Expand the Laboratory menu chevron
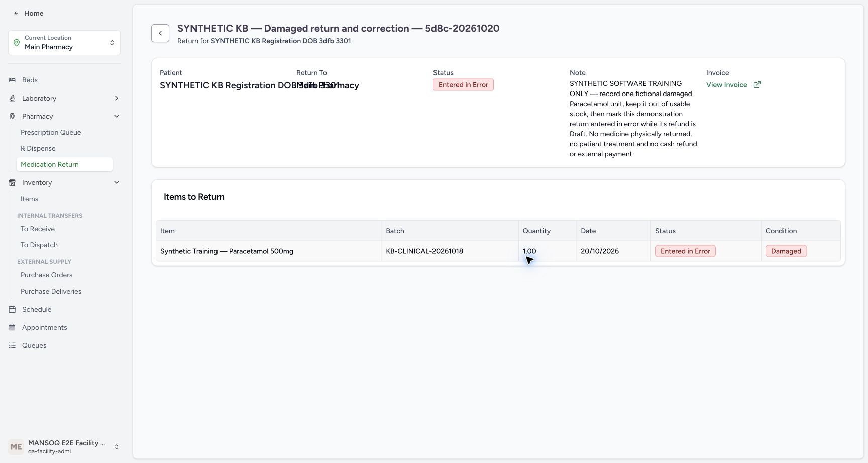The height and width of the screenshot is (463, 868). 117,98
